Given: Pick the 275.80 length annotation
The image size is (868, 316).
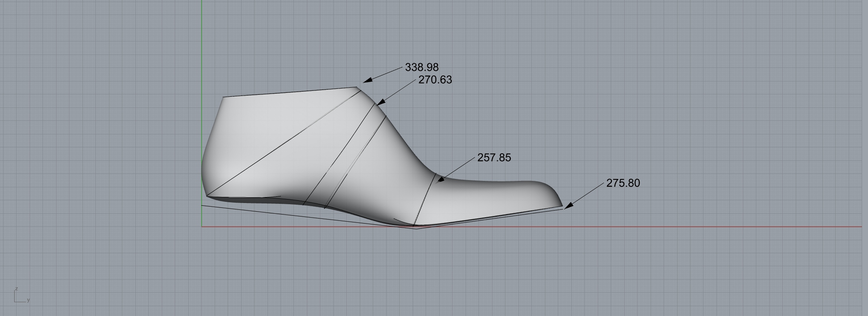Looking at the screenshot, I should pyautogui.click(x=623, y=183).
